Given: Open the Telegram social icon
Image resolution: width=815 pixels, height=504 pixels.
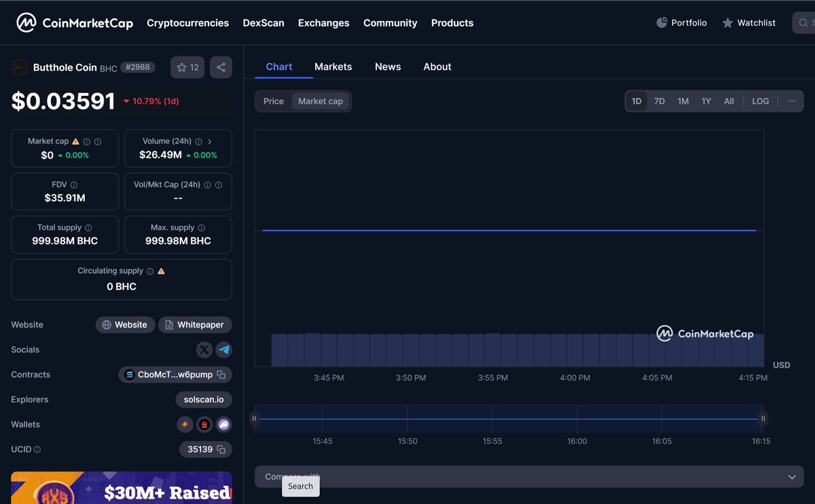Looking at the screenshot, I should pyautogui.click(x=224, y=350).
